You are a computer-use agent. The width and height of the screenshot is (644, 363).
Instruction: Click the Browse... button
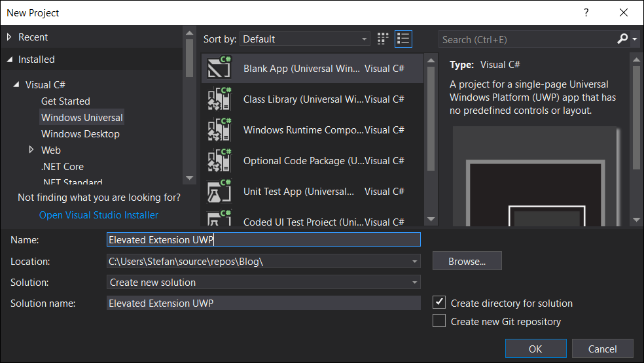[467, 261]
